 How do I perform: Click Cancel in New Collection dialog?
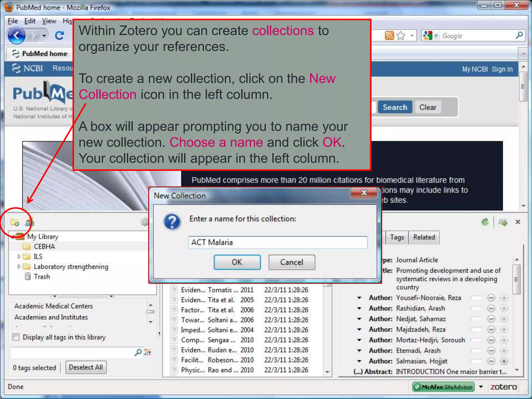coord(291,262)
